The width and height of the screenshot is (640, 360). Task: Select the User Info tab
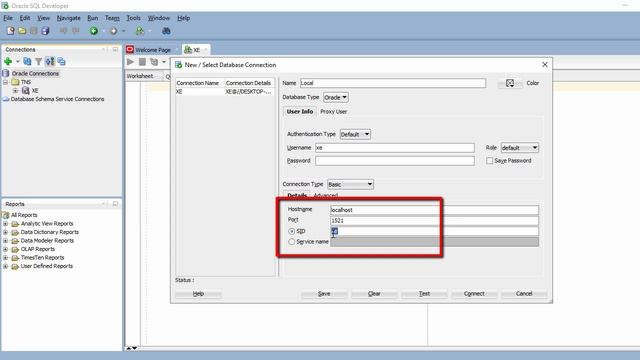[x=300, y=111]
